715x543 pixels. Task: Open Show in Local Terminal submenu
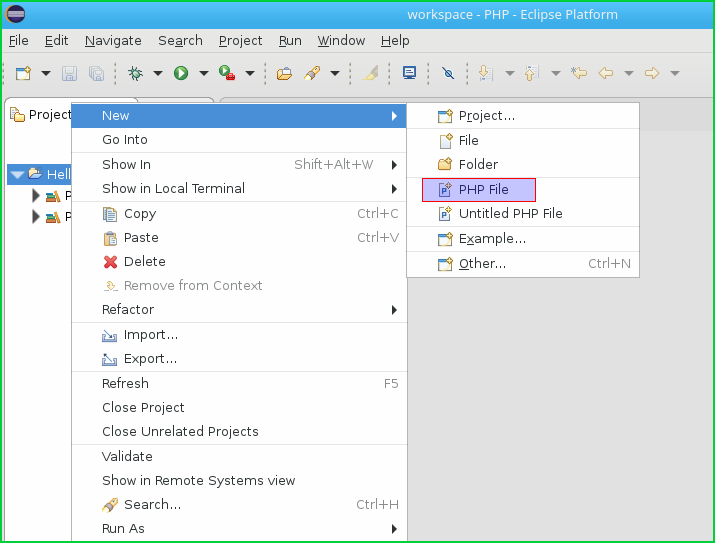click(x=239, y=188)
